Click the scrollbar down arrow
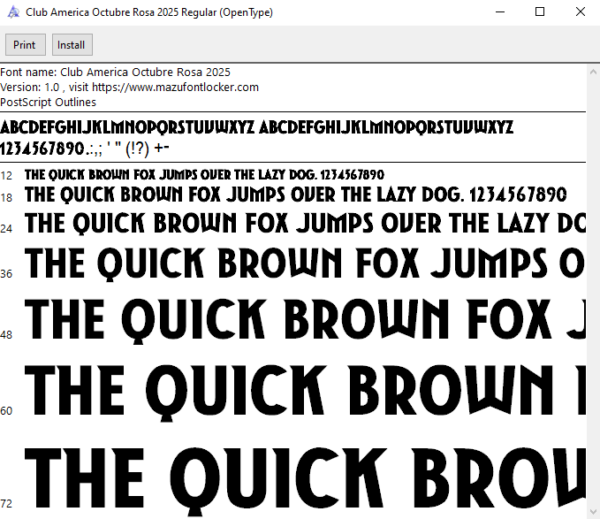 (593, 511)
